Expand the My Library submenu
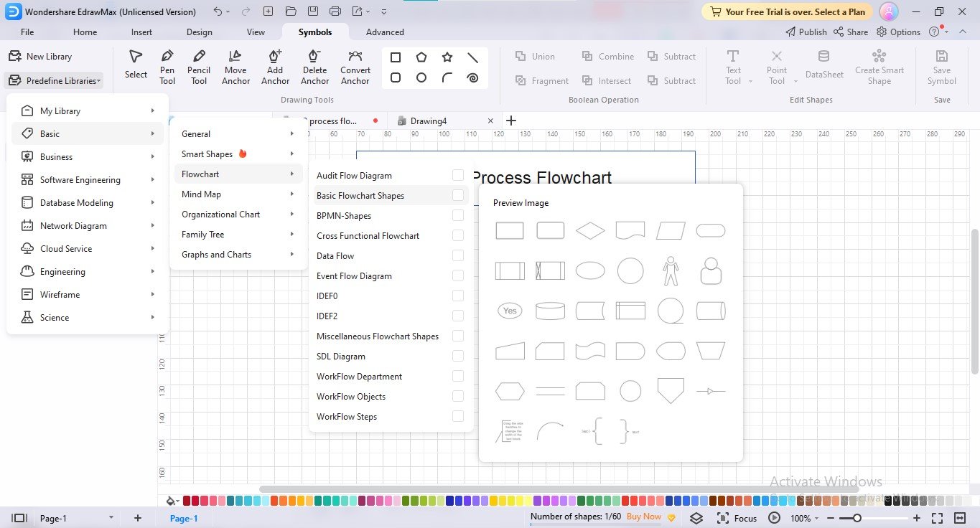980x528 pixels. (88, 110)
